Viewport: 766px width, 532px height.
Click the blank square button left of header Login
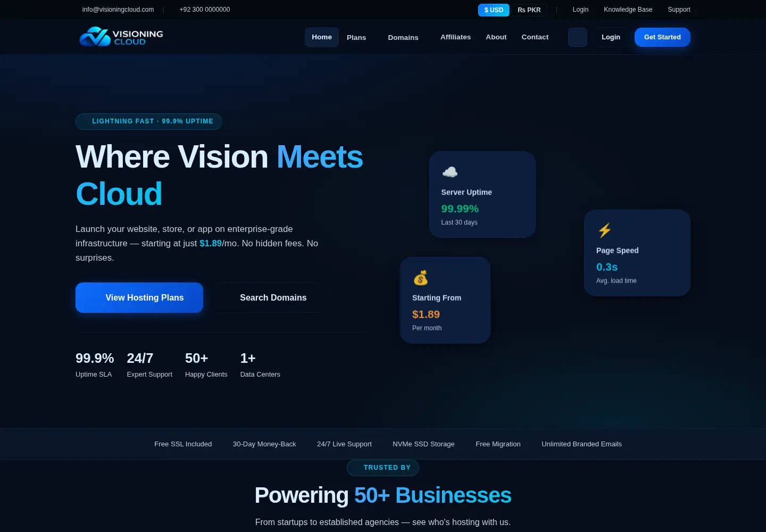pyautogui.click(x=578, y=37)
